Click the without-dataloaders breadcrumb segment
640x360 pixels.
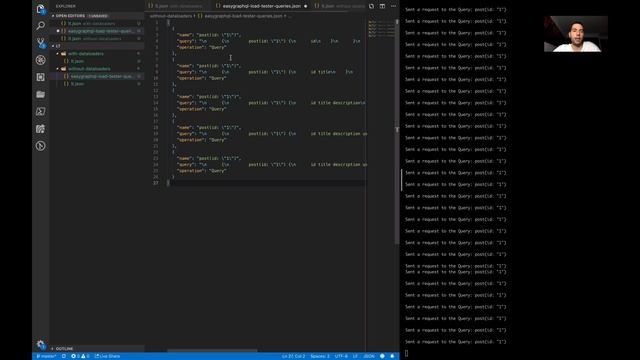pyautogui.click(x=171, y=16)
